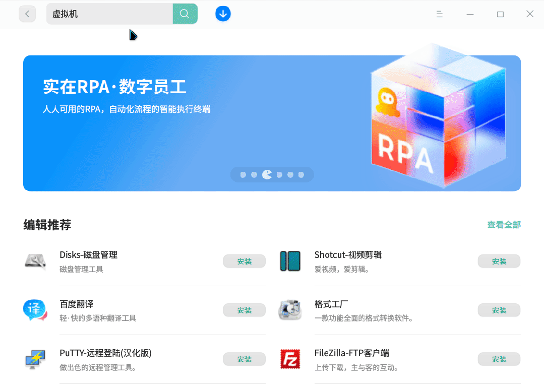Open the 格式工厂 app icon
This screenshot has width=544, height=392.
click(290, 310)
